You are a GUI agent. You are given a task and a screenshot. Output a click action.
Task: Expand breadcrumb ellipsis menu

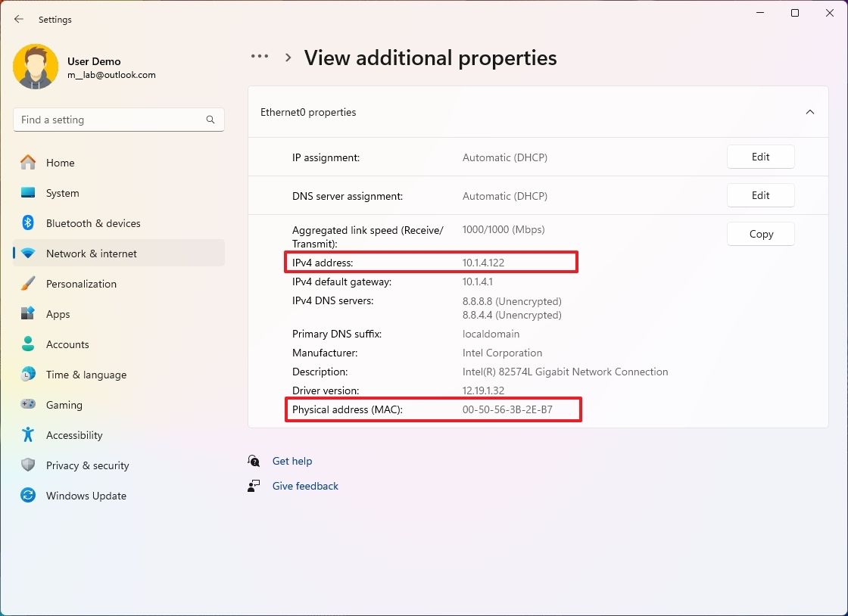click(260, 57)
